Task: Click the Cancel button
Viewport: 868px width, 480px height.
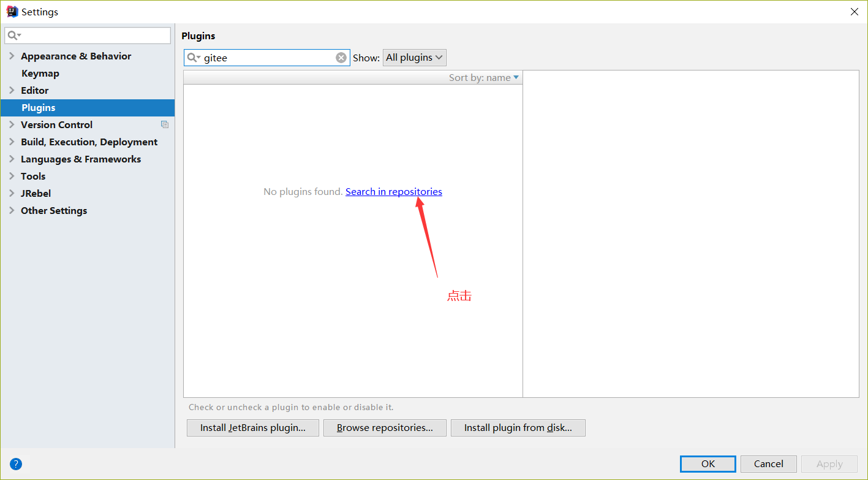Action: click(769, 464)
